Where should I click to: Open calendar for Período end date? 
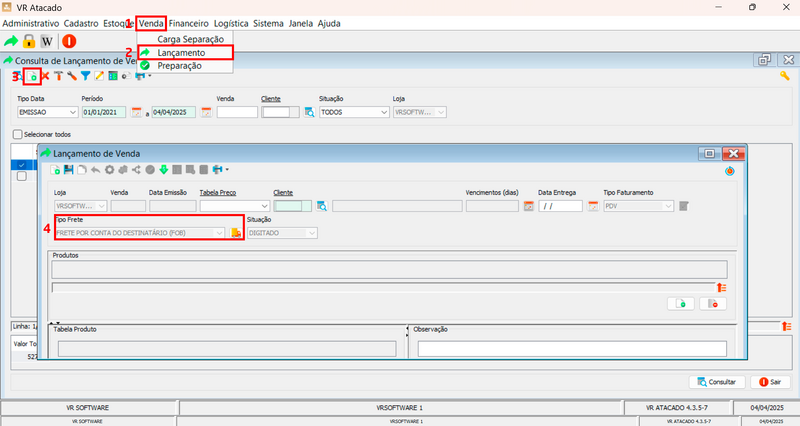click(206, 112)
